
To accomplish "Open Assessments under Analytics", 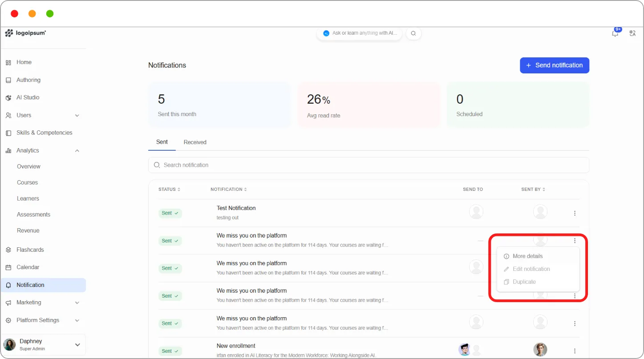I will [33, 214].
